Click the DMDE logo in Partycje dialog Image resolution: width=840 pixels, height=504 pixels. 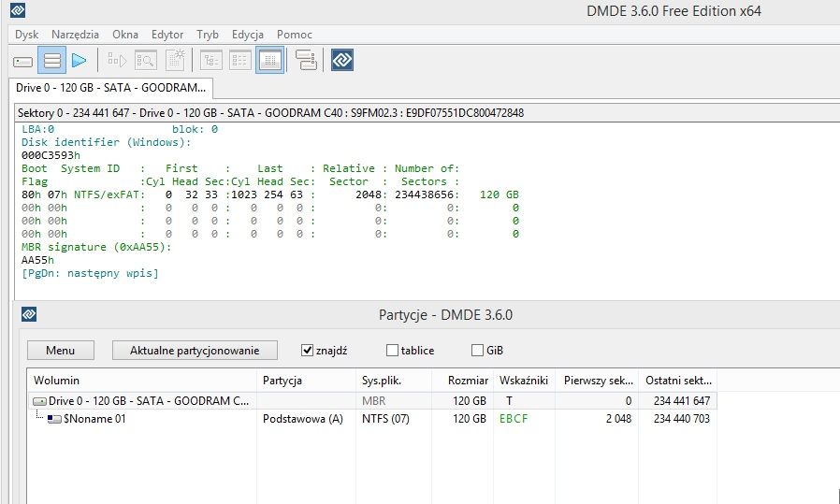click(x=29, y=314)
